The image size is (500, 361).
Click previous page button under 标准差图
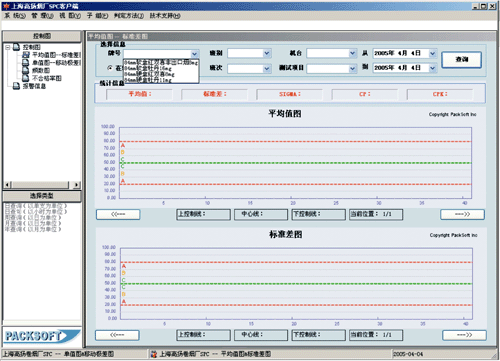117,335
